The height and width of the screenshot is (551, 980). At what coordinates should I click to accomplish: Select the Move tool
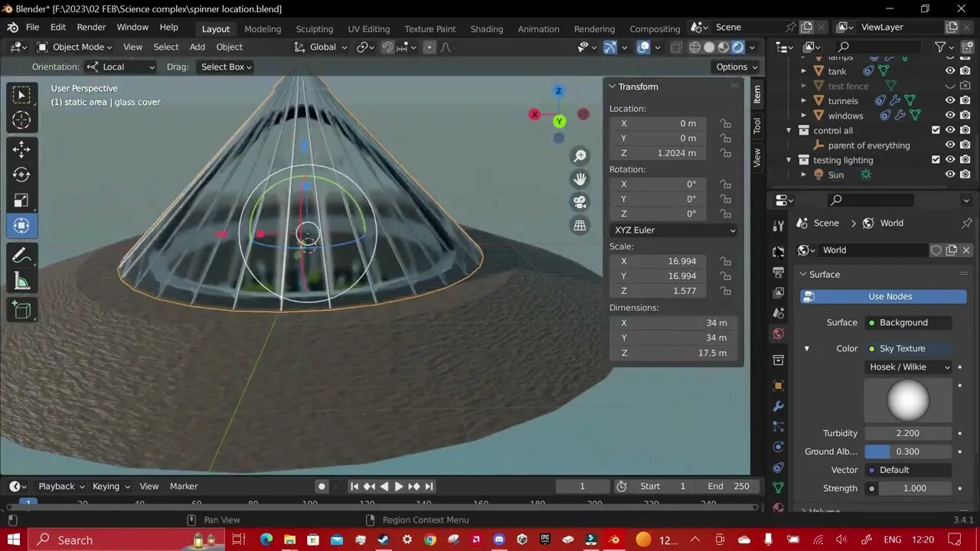(21, 149)
